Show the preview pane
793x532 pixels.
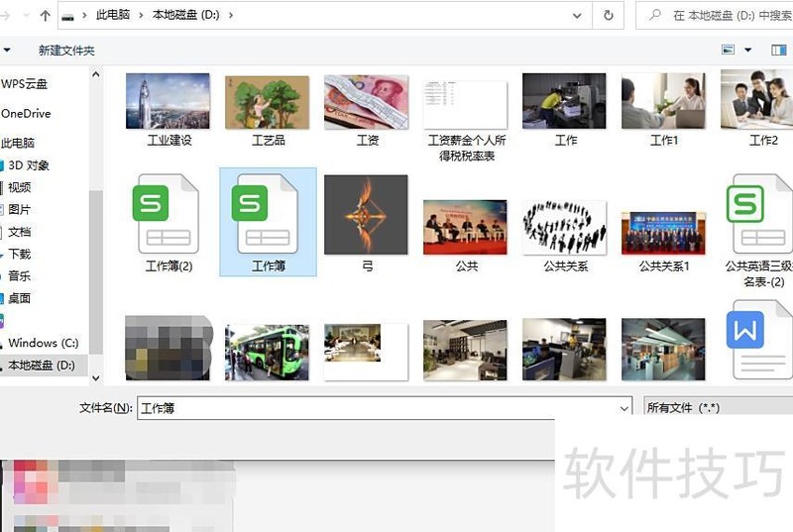pyautogui.click(x=778, y=50)
